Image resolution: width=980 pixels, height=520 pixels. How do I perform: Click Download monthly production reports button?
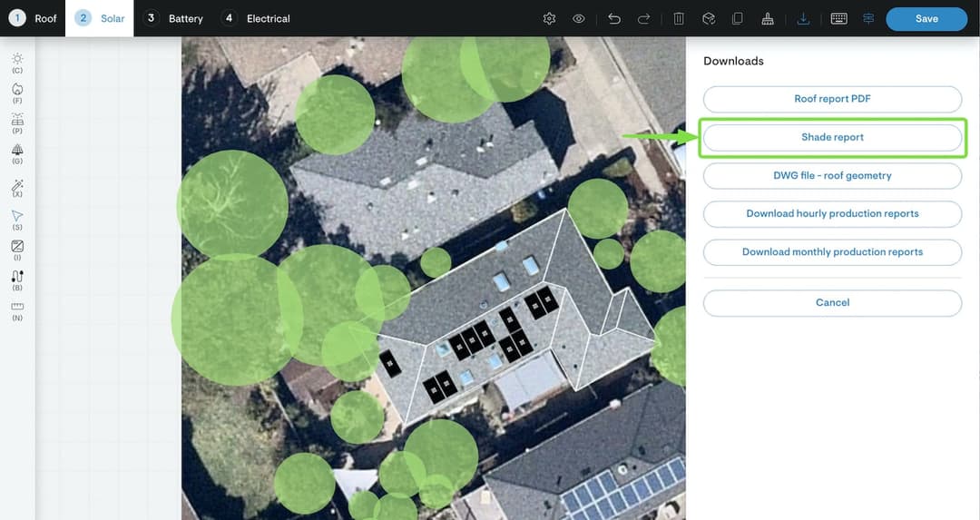pyautogui.click(x=832, y=252)
